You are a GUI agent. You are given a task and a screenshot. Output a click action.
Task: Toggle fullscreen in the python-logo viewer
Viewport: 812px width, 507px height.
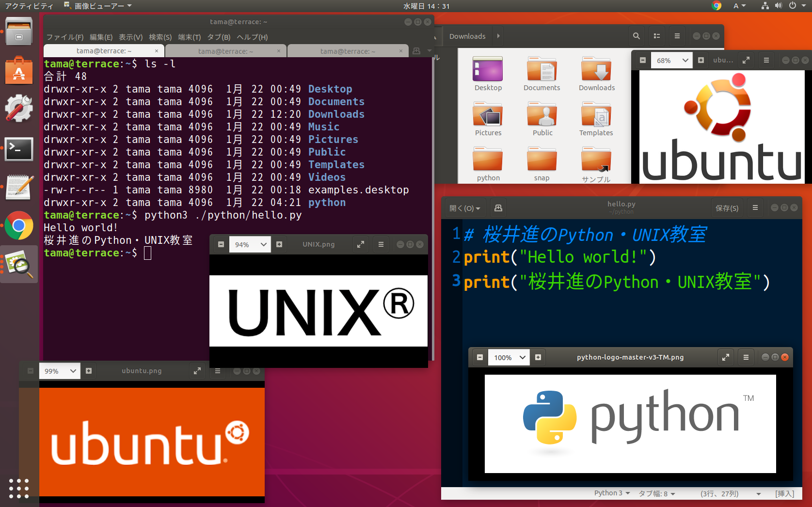click(726, 357)
